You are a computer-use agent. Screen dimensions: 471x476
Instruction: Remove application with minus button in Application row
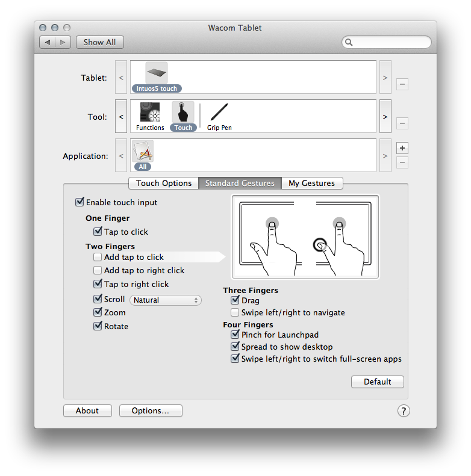pyautogui.click(x=402, y=162)
